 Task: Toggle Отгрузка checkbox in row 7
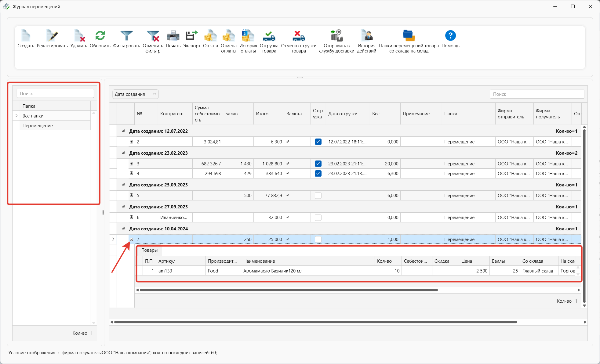click(318, 240)
